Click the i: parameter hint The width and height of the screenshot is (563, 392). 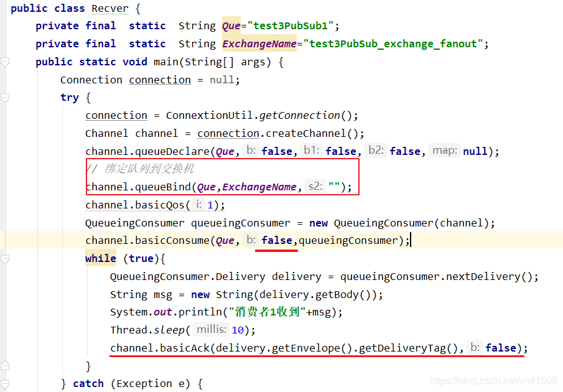(x=198, y=204)
